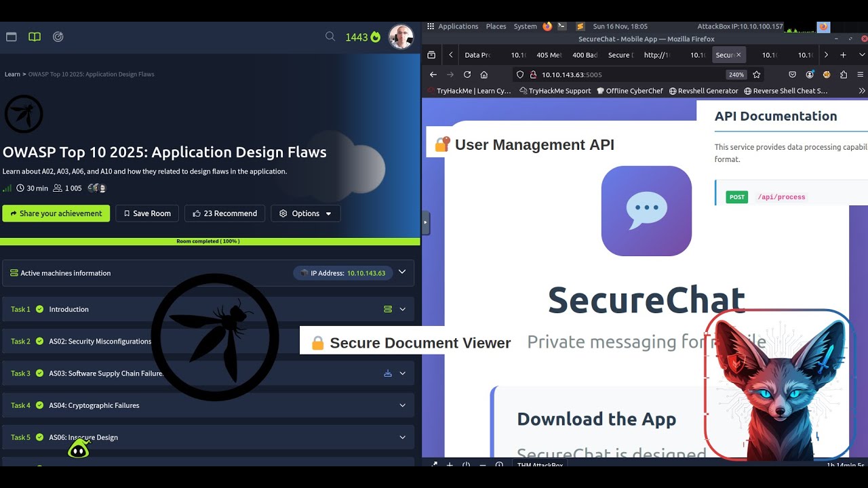Click the OWASP wasp room logo
This screenshot has height=488, width=868.
(24, 114)
